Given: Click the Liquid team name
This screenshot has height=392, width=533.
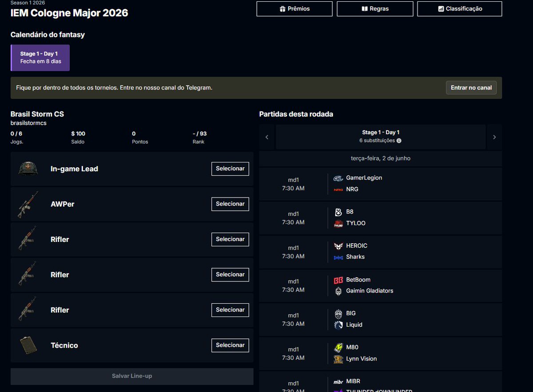Looking at the screenshot, I should pyautogui.click(x=354, y=325).
